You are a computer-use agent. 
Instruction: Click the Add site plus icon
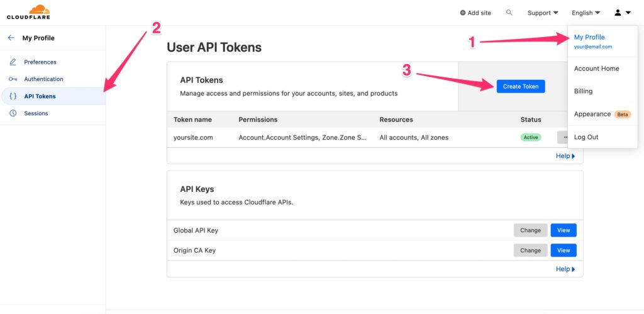tap(463, 13)
